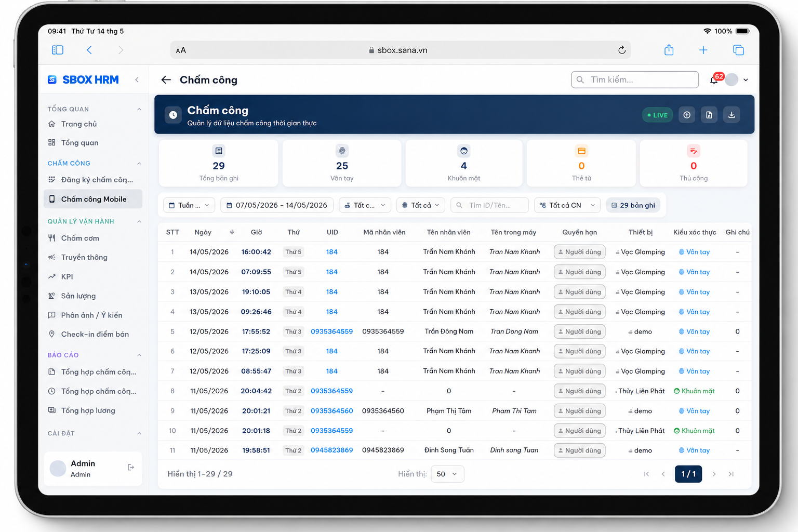The width and height of the screenshot is (798, 532).
Task: Click the clock icon in Chấm công banner
Action: pyautogui.click(x=173, y=115)
